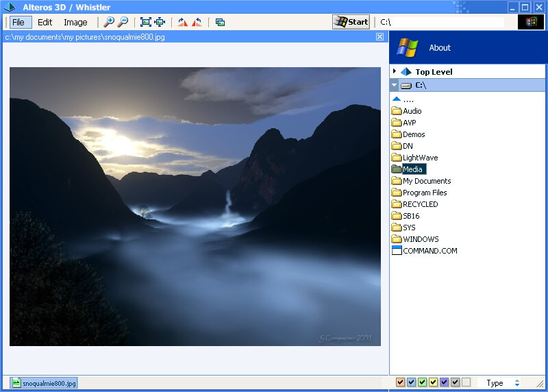Toggle the light blue filter checkbox
Screen dimensions: 548x392
[x=412, y=382]
